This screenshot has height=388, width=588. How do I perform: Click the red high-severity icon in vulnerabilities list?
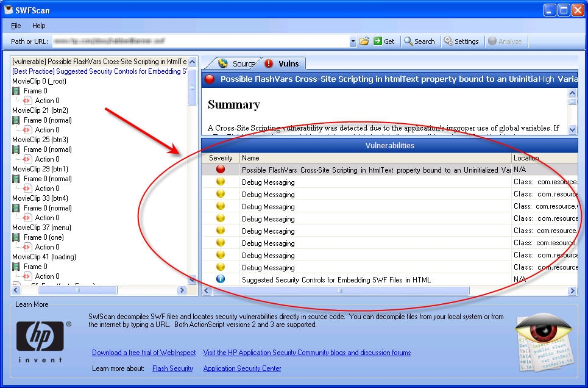click(x=221, y=170)
